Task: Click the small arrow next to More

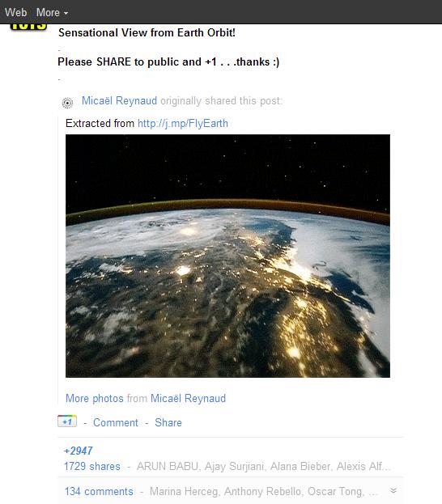Action: (x=66, y=14)
